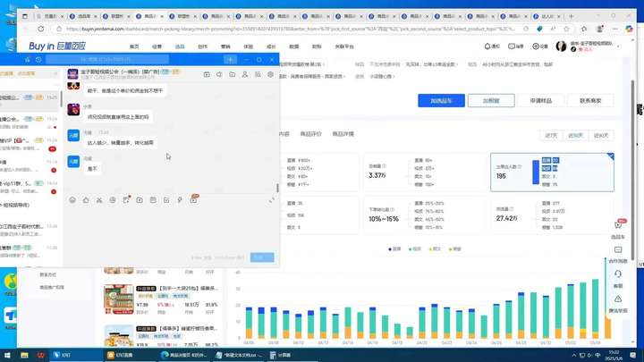
Task: Select the 近30天 time range
Action: (x=575, y=136)
